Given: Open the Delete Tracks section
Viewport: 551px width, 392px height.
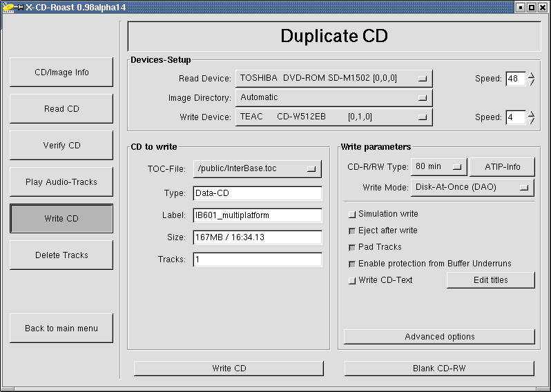Looking at the screenshot, I should point(61,255).
